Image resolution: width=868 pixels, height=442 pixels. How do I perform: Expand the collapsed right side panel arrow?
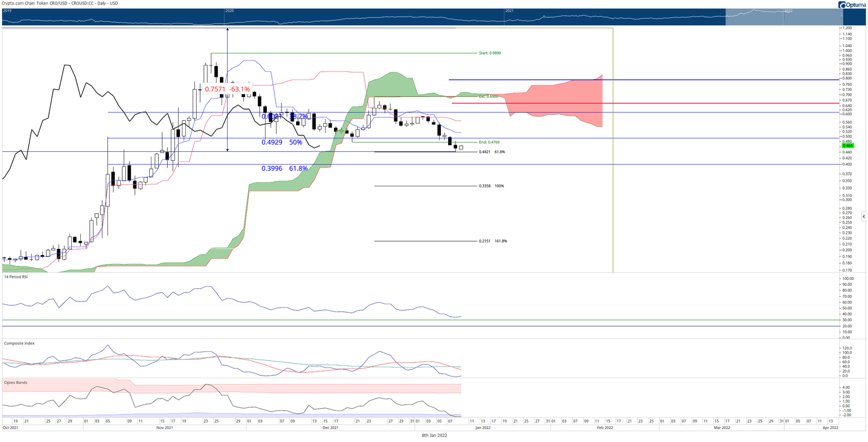coord(863,217)
